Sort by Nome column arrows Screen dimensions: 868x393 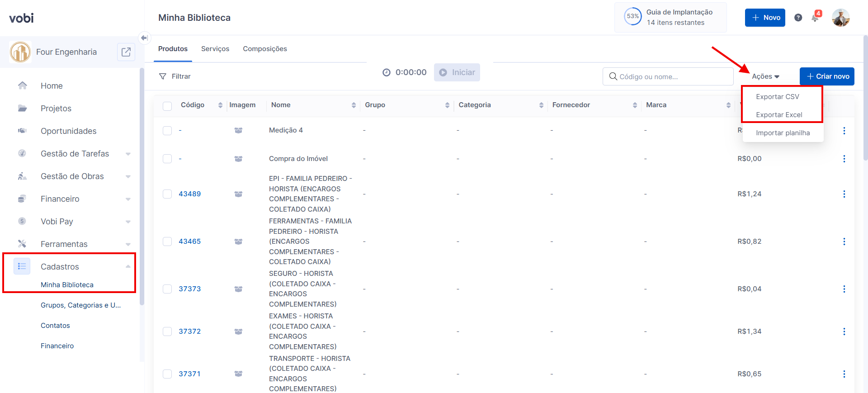click(x=354, y=105)
